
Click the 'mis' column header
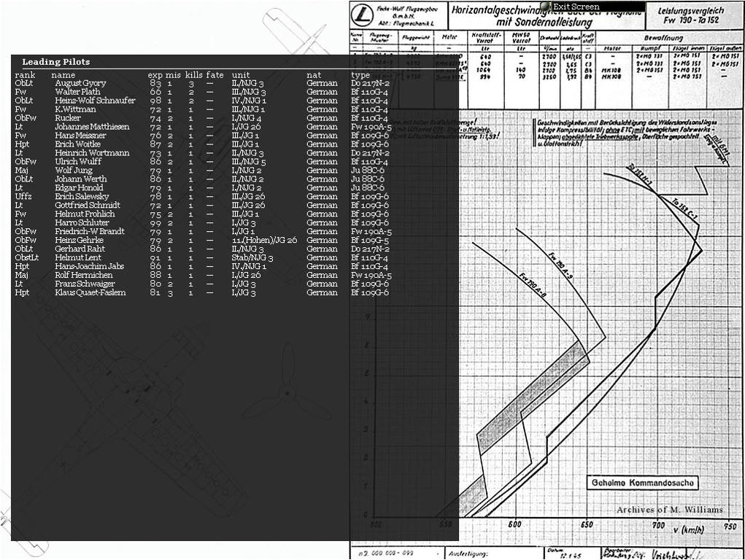pos(173,75)
